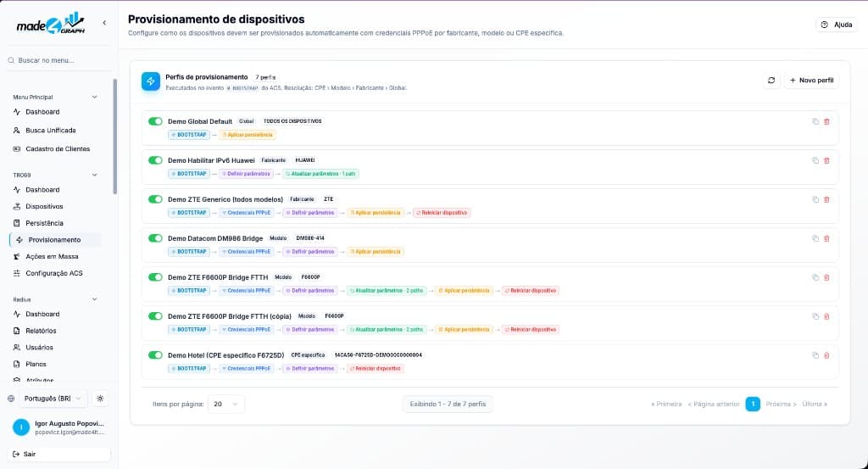The height and width of the screenshot is (469, 868).
Task: Click the user avatar circle
Action: 21,427
